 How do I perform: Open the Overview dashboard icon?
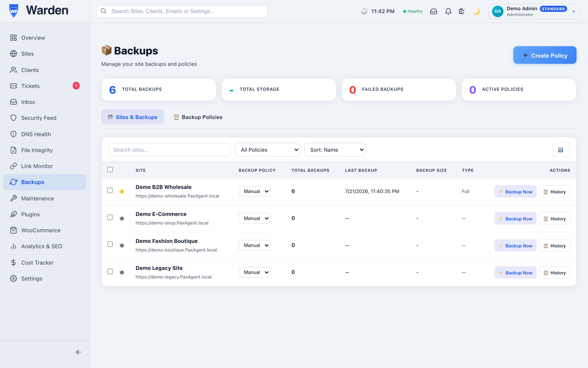point(13,38)
